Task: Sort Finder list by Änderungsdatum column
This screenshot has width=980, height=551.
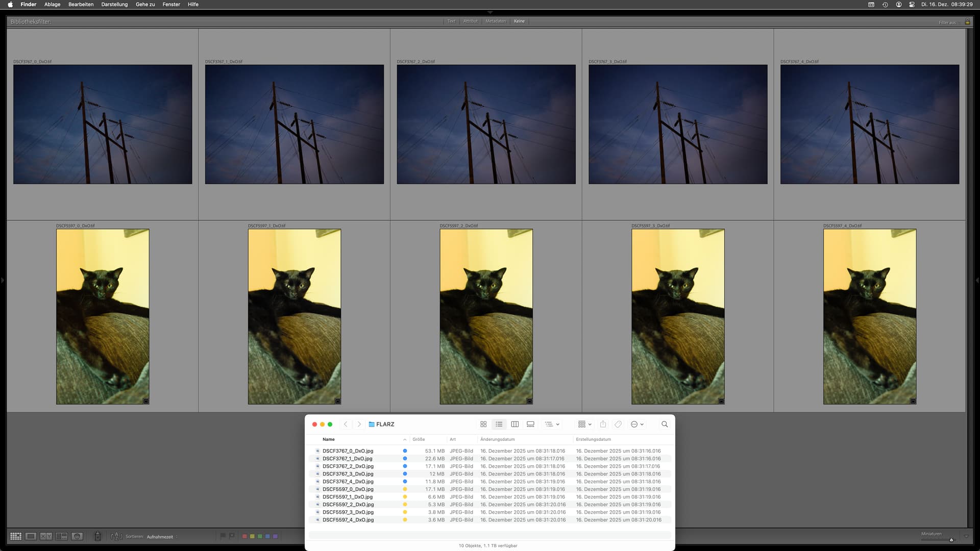Action: (497, 439)
